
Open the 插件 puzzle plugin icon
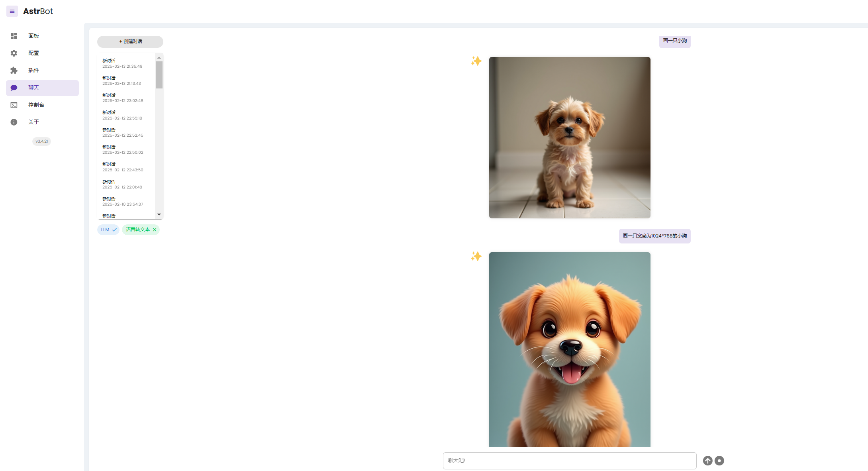coord(14,71)
